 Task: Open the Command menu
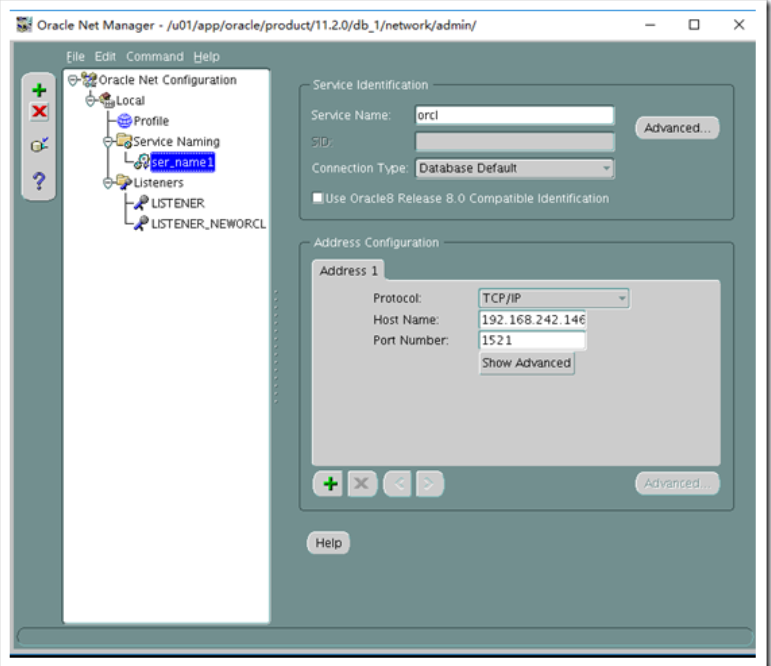coord(155,57)
